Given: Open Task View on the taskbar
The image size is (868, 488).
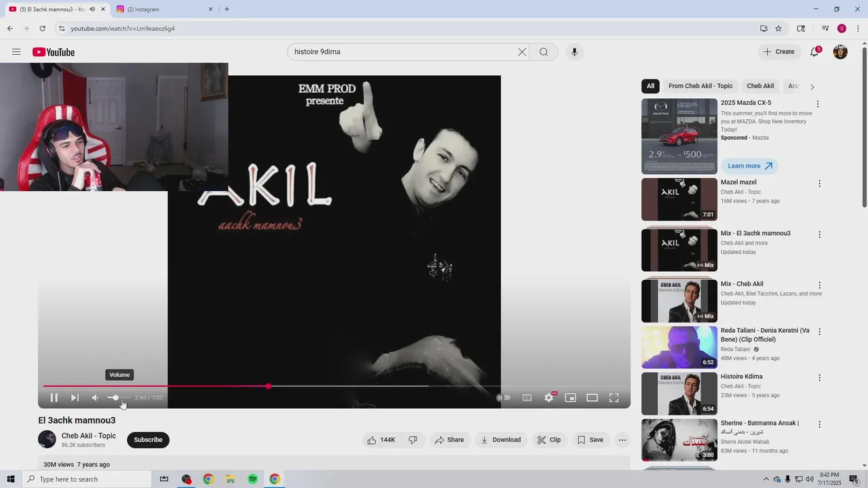Looking at the screenshot, I should 164,479.
